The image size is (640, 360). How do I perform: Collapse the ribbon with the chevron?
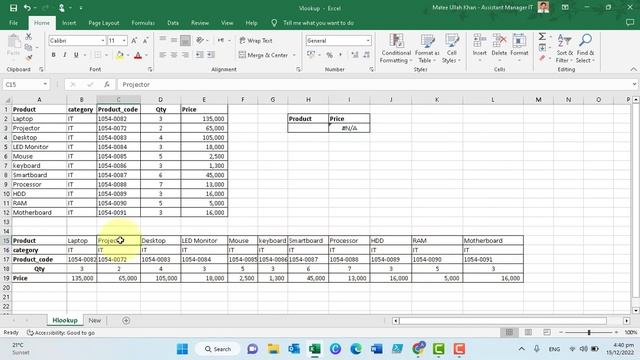click(x=633, y=69)
